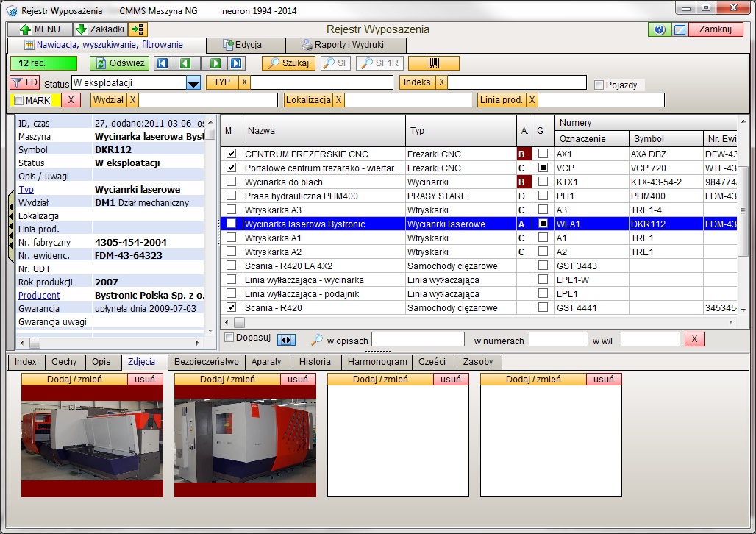This screenshot has height=534, width=756.
Task: Open the TYP filter selector
Action: 222,82
